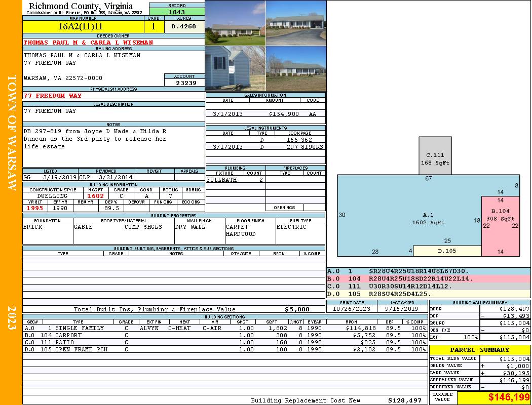Select the B.0 104 CARPORT row
Screen dimensions: 532x405
click(225, 335)
